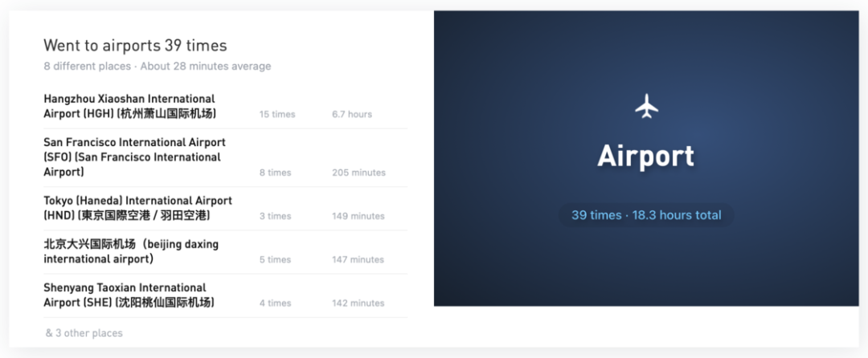
Task: Click the '205 minutes' duration
Action: tap(358, 173)
